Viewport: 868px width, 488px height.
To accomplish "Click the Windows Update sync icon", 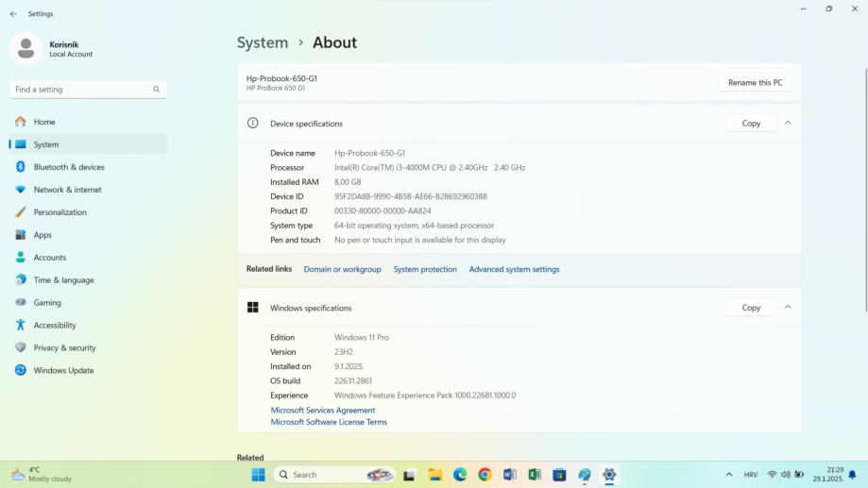I will (21, 371).
